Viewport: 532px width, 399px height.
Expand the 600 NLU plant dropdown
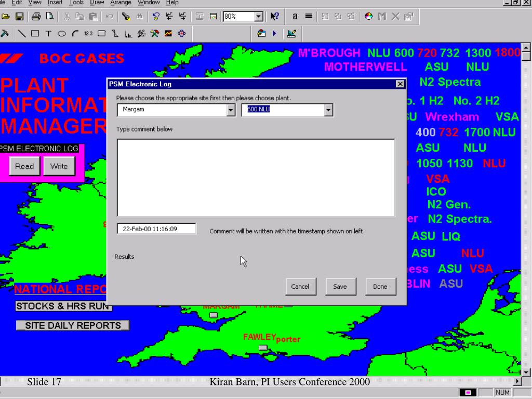coord(328,110)
